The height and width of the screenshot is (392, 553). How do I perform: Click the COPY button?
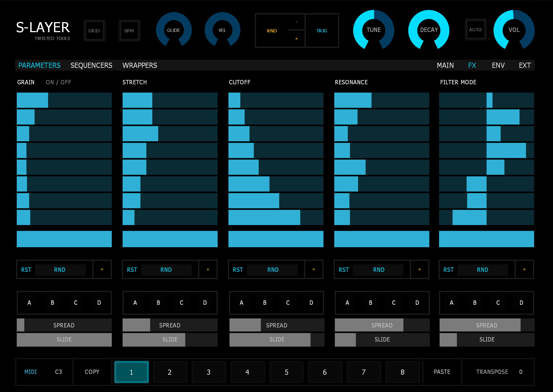(x=92, y=372)
